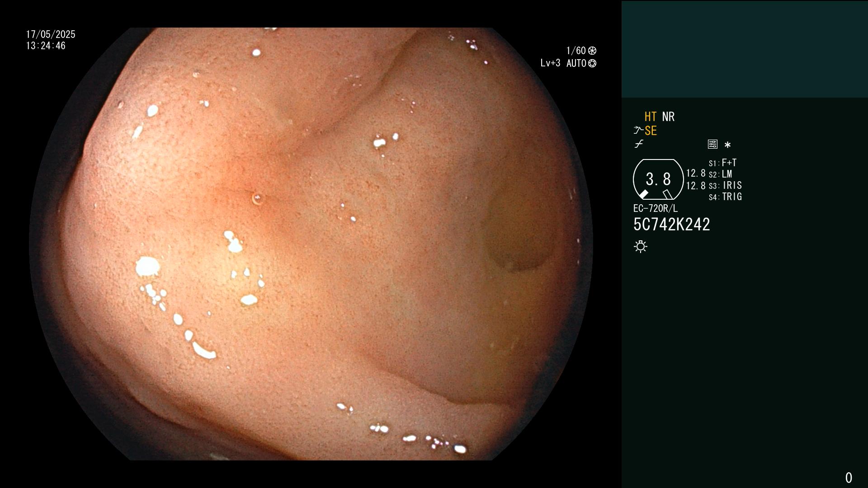The height and width of the screenshot is (488, 868).
Task: Click the lamp light source icon
Action: 641,246
